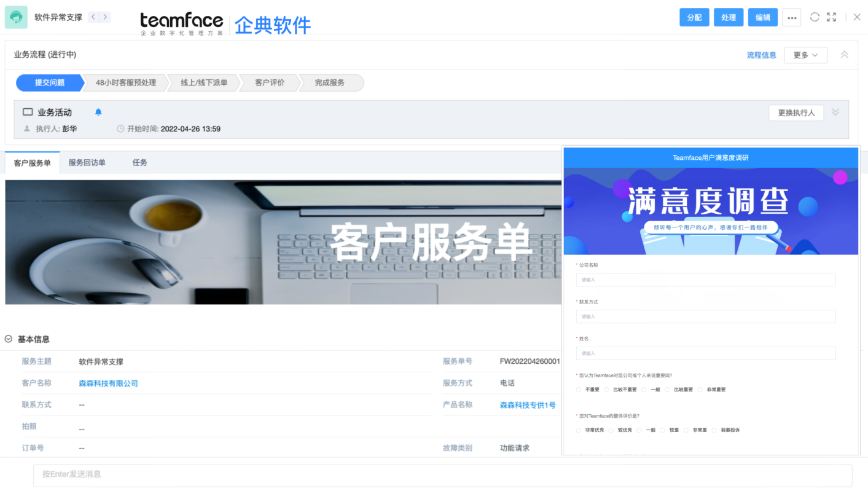Select the 客户评价 process stage
Screen dimensions: 868x491
click(x=269, y=83)
